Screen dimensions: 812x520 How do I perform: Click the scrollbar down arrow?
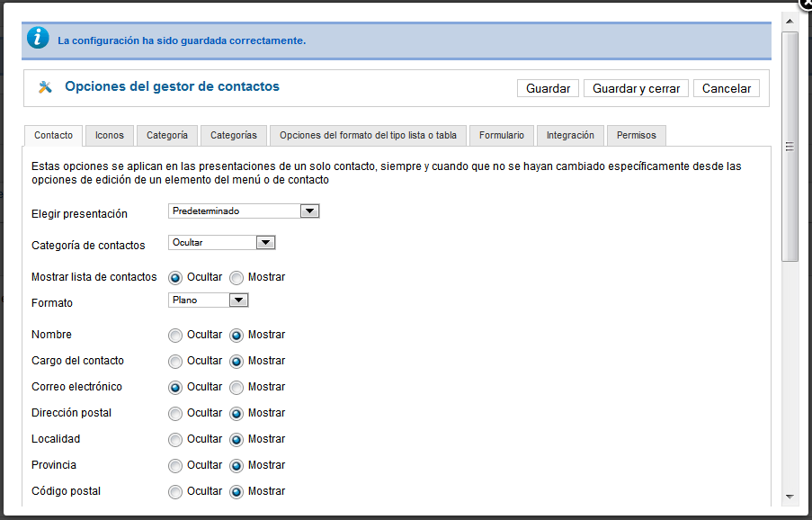(x=790, y=497)
